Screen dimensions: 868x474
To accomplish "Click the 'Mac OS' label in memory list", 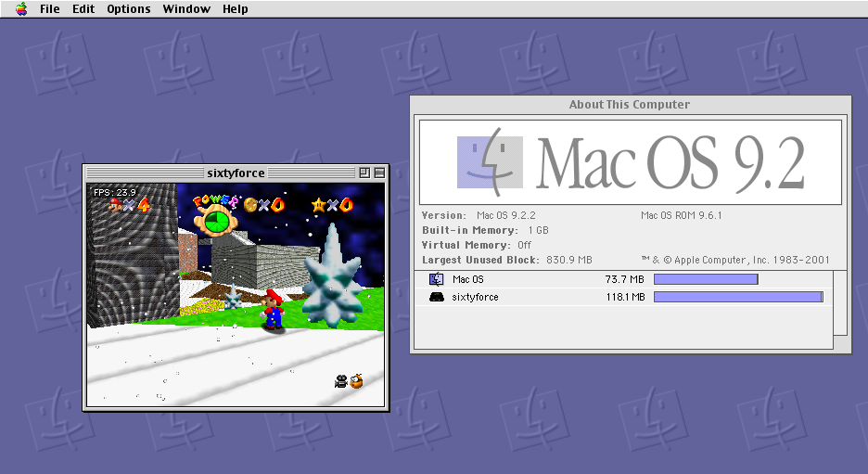I will coord(467,279).
